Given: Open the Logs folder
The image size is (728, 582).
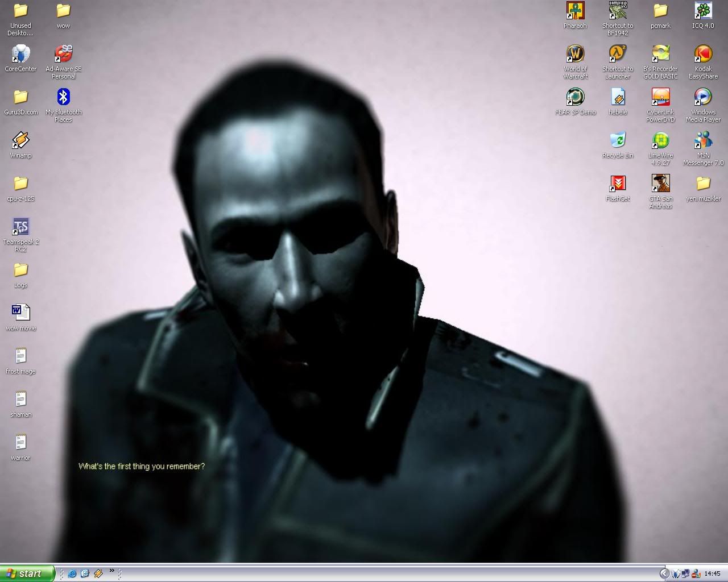Looking at the screenshot, I should [20, 270].
